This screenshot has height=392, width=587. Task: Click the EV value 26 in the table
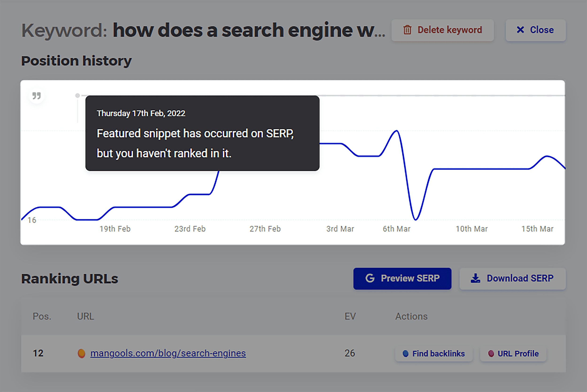click(x=349, y=353)
